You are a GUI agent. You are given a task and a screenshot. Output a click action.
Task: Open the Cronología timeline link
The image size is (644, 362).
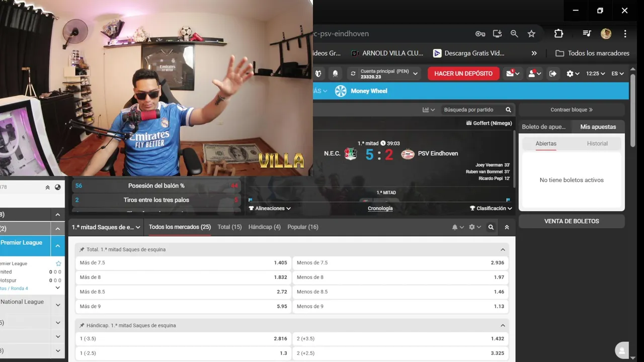click(x=380, y=208)
